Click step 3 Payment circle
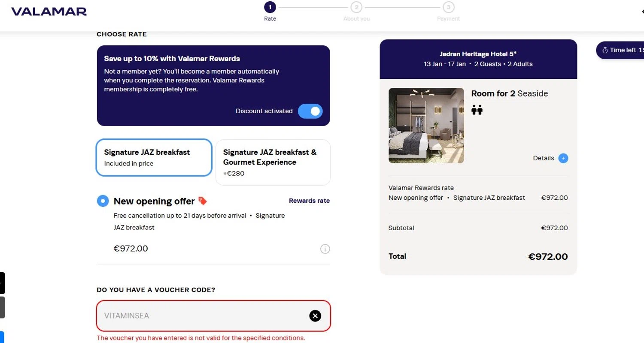The width and height of the screenshot is (644, 343). [449, 7]
